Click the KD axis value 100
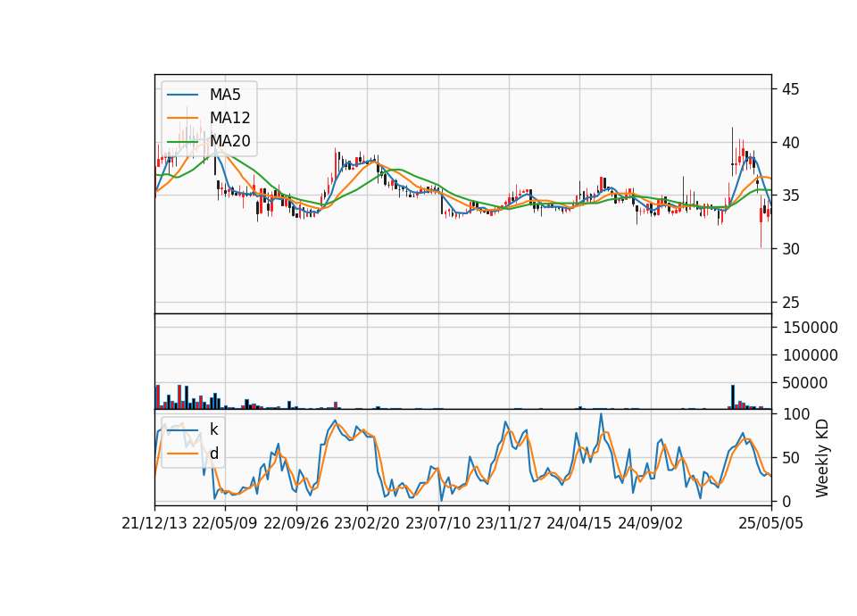 click(x=795, y=414)
